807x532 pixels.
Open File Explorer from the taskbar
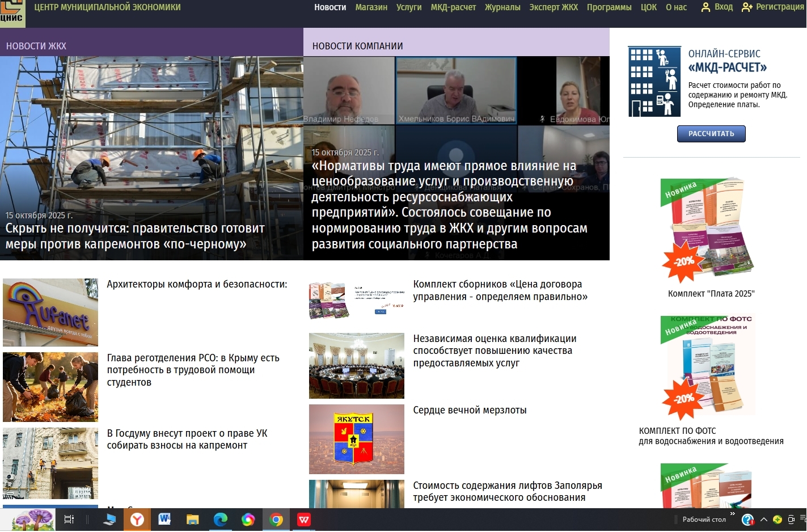(x=192, y=520)
